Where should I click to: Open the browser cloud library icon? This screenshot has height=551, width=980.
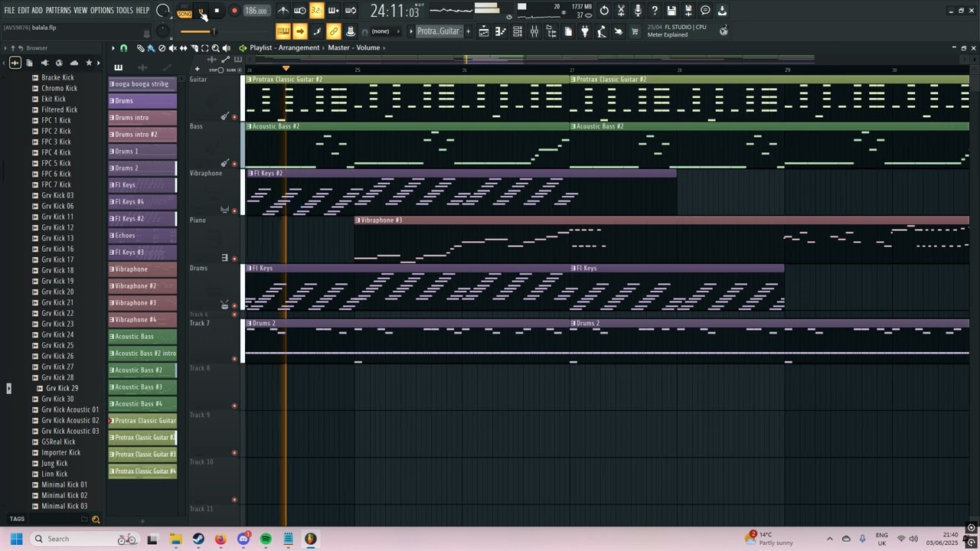click(73, 63)
